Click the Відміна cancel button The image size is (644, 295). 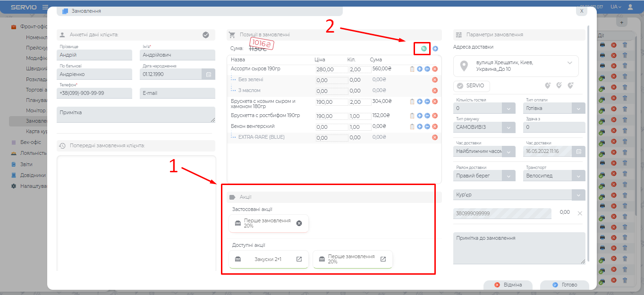(508, 285)
